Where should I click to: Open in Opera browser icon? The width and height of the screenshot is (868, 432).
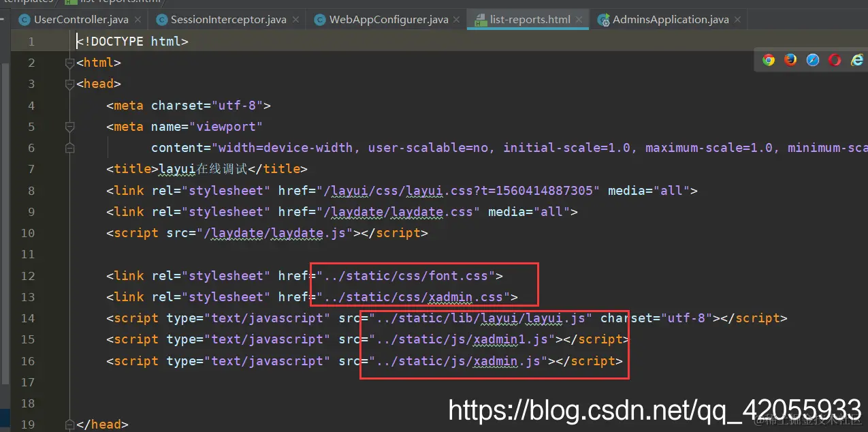835,60
